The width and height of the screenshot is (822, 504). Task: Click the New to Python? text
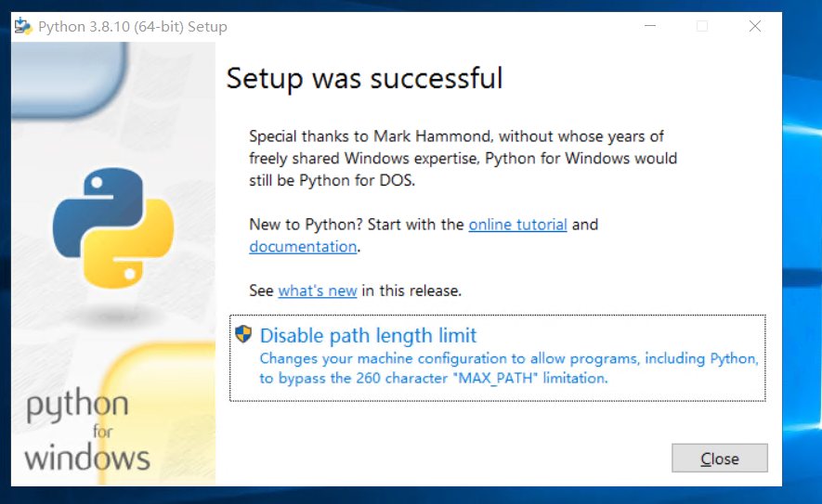(x=306, y=225)
